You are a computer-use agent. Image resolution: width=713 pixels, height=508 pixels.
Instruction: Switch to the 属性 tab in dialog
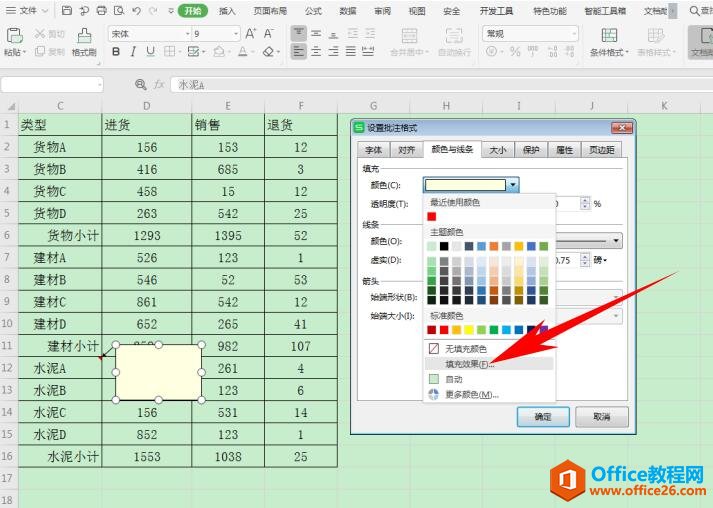click(564, 150)
